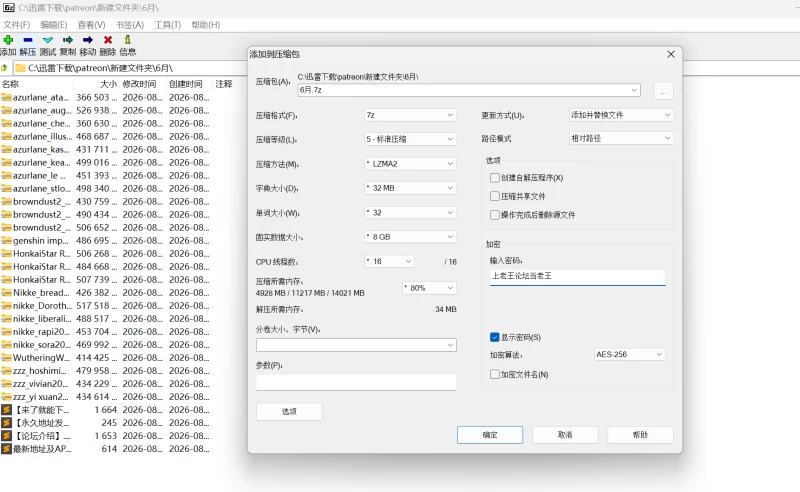This screenshot has width=800, height=492.
Task: Open the 路径模式 相对路径 dropdown
Action: [x=621, y=138]
